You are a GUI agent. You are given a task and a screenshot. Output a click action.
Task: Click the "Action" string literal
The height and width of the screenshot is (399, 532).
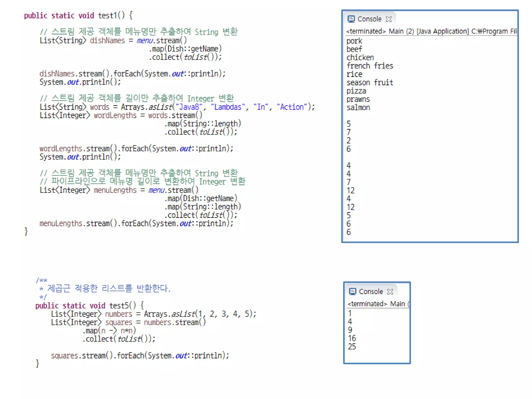coord(292,107)
